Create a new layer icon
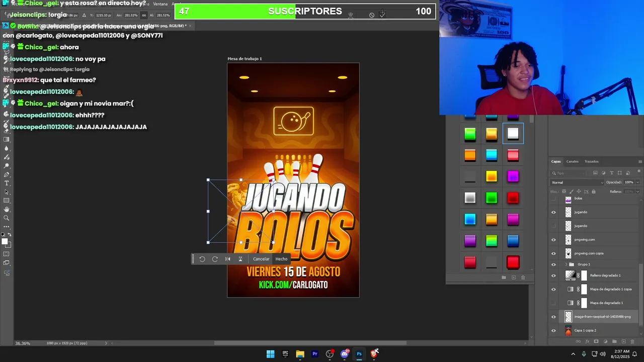Screen dimensions: 644x362 (x=623, y=341)
